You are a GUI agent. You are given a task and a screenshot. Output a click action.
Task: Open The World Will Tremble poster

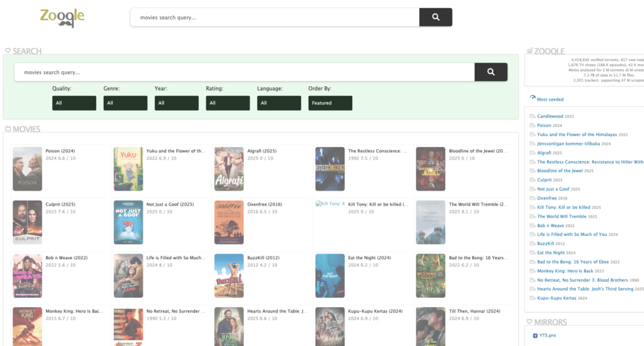click(x=430, y=222)
